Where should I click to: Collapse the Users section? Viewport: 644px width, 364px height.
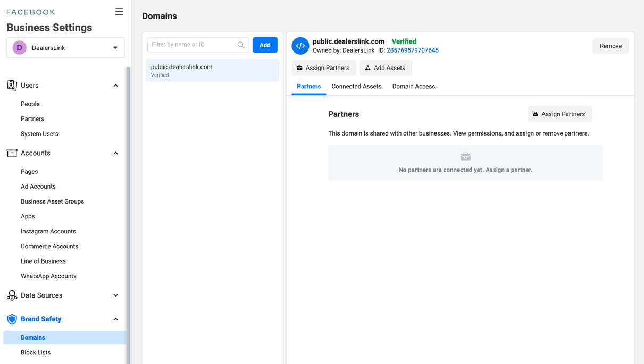coord(115,86)
